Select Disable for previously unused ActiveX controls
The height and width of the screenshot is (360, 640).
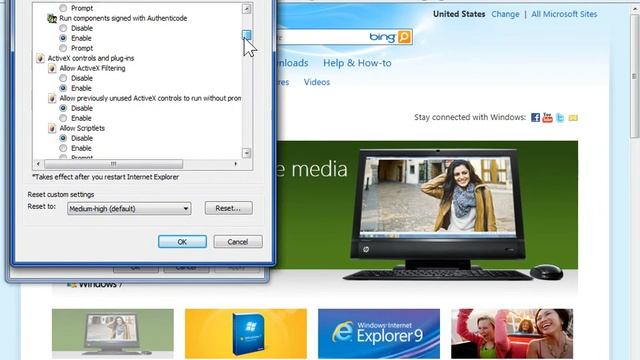coord(63,108)
